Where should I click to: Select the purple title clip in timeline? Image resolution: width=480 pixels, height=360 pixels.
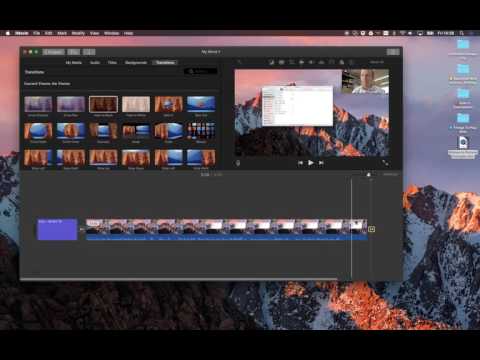click(x=57, y=229)
